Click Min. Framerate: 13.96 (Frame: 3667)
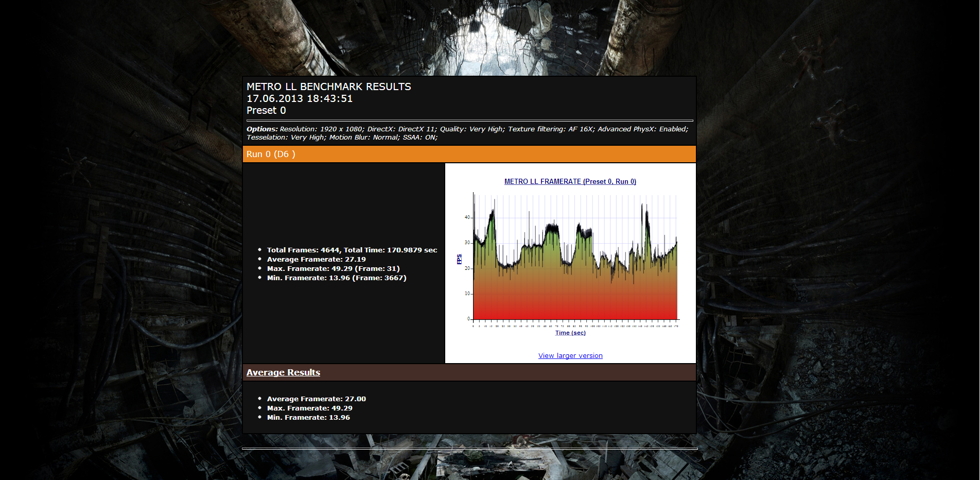The image size is (980, 480). [337, 278]
